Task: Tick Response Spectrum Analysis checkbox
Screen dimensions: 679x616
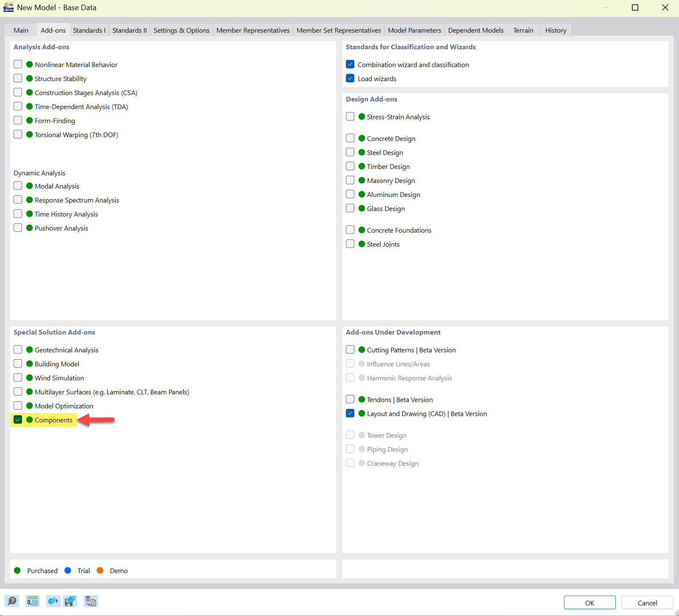Action: click(18, 200)
